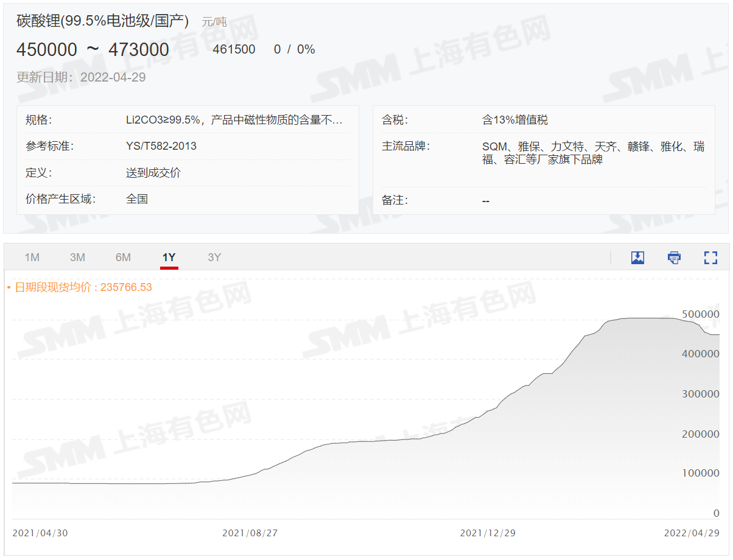Screen dimensions: 733x560
Task: Click the 碳酸锂(99.5%电池级/国产) title
Action: coord(102,21)
